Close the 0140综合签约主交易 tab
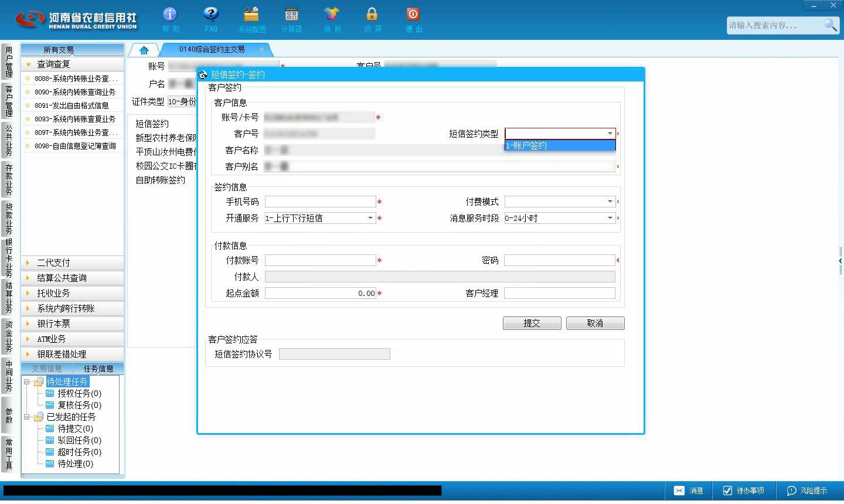Screen dimensions: 844x504 point(263,49)
